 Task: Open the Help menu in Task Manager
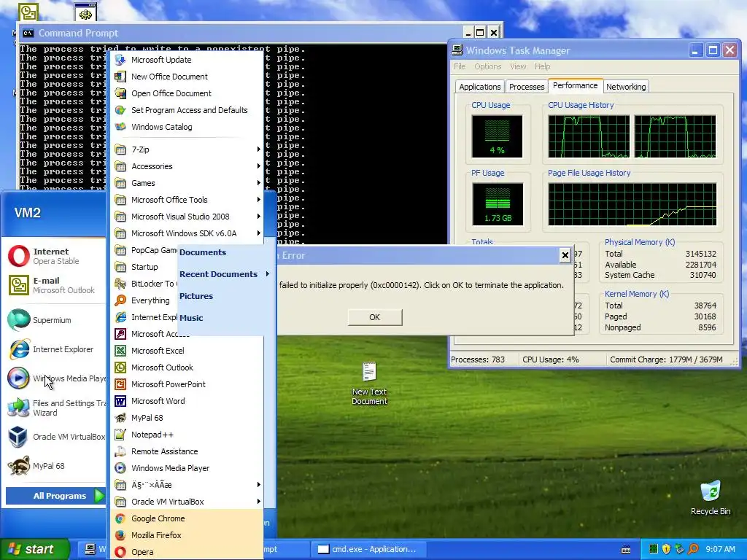(542, 66)
